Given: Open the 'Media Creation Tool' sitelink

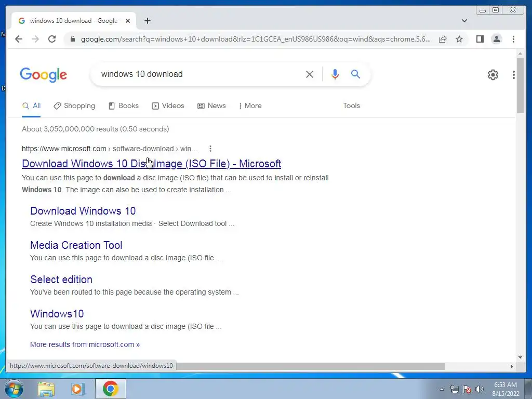Looking at the screenshot, I should tap(76, 245).
